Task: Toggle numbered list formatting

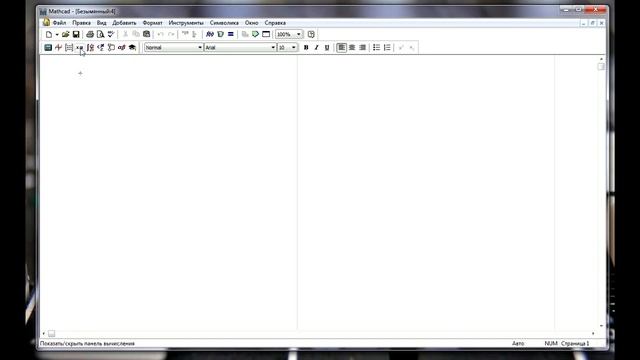Action: click(387, 47)
